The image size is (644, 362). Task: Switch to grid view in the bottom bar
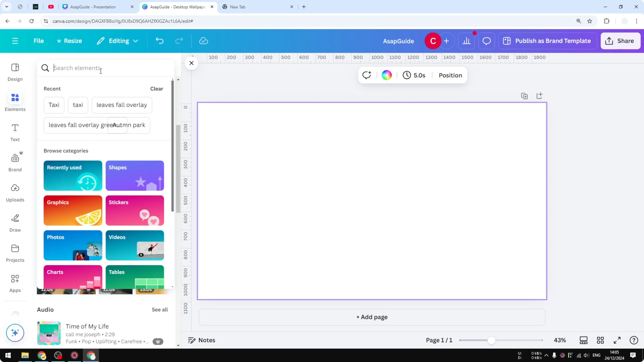coord(600,340)
